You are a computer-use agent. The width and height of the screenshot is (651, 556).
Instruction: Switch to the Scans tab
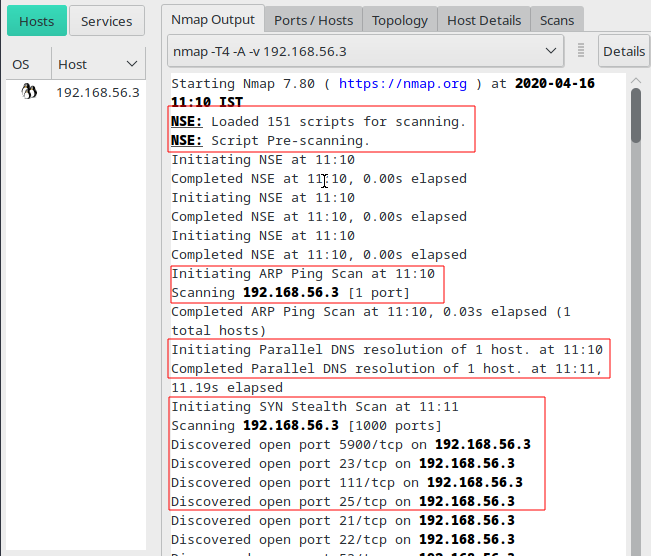coord(557,20)
